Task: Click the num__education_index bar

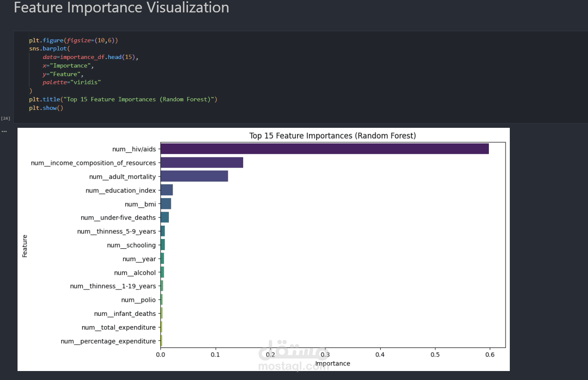Action: pyautogui.click(x=167, y=190)
